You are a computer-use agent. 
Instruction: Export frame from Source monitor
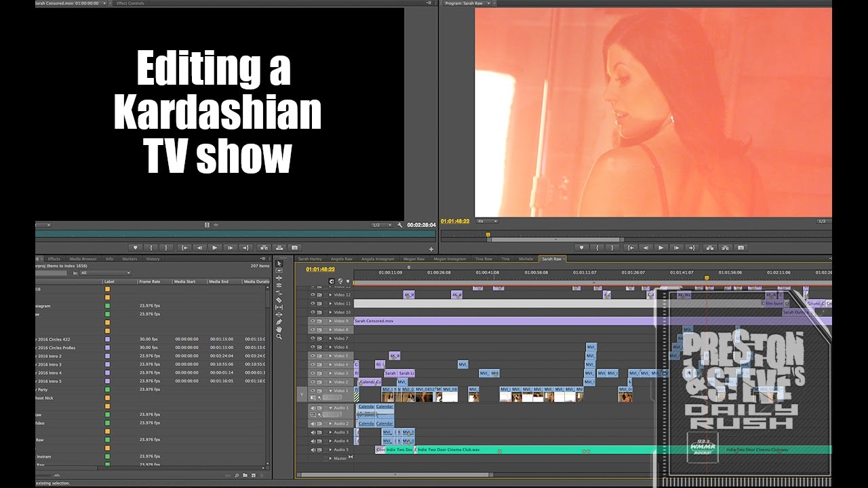pos(294,248)
